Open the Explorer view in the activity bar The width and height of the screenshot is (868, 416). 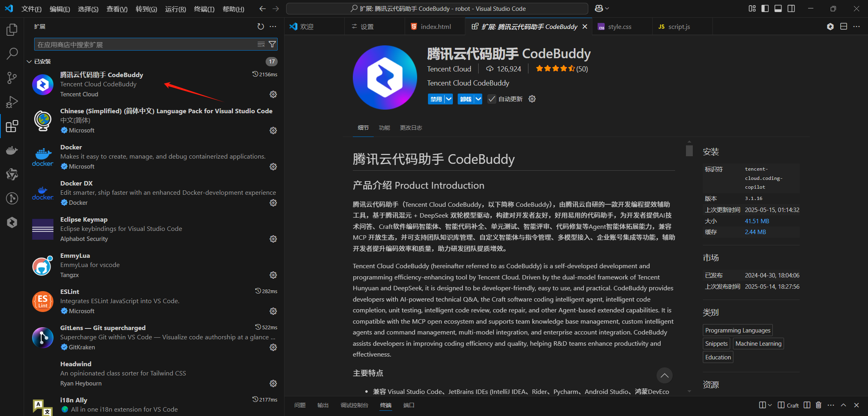click(12, 30)
